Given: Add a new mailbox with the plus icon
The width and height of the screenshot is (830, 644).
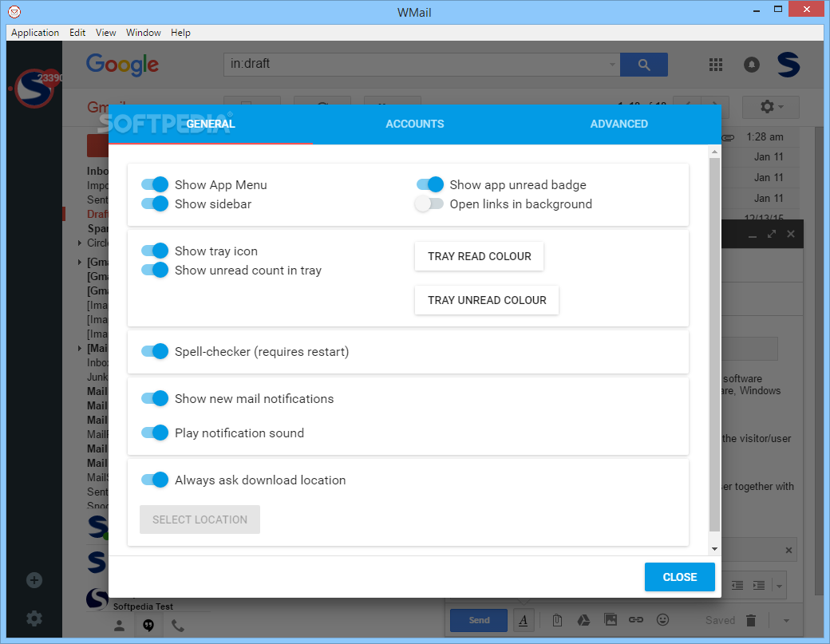Looking at the screenshot, I should pos(34,580).
